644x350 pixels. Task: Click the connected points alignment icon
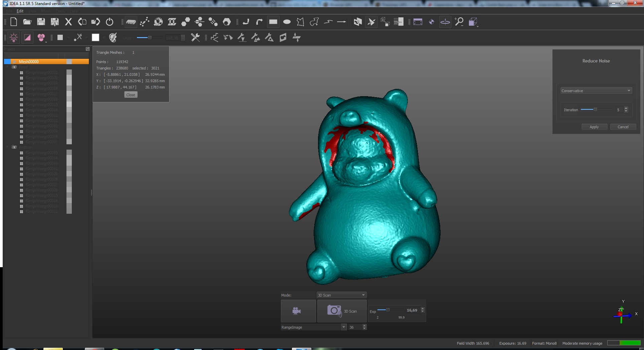click(x=144, y=22)
